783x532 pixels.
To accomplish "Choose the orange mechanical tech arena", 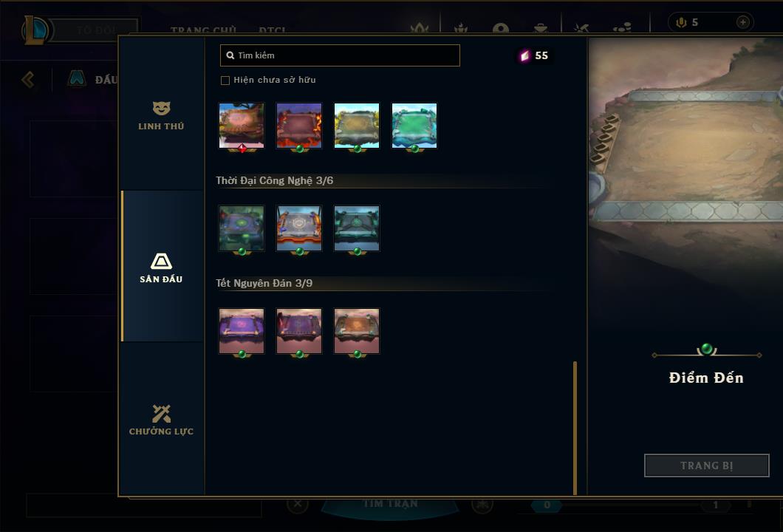I will tap(299, 228).
